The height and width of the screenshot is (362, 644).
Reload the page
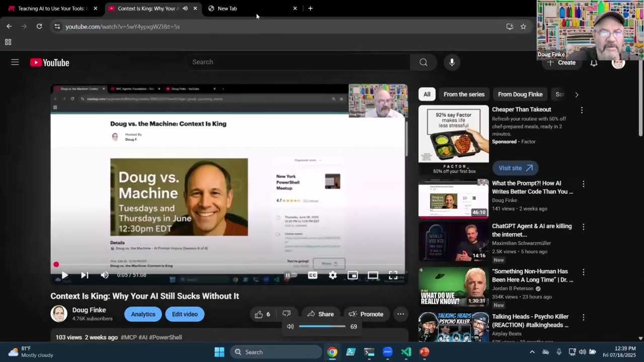pos(39,27)
